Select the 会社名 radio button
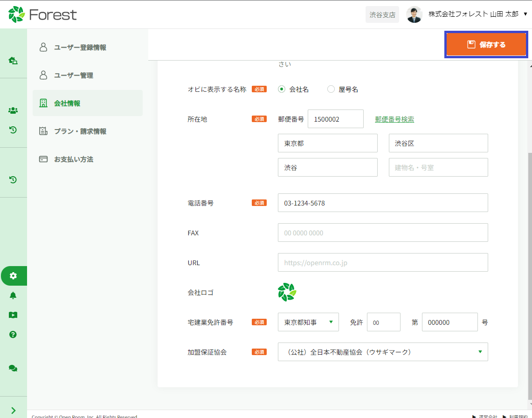 coord(282,89)
